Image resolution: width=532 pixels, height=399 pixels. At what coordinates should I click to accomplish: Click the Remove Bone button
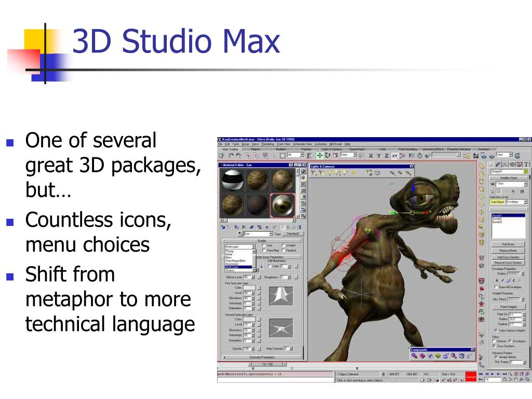[508, 250]
